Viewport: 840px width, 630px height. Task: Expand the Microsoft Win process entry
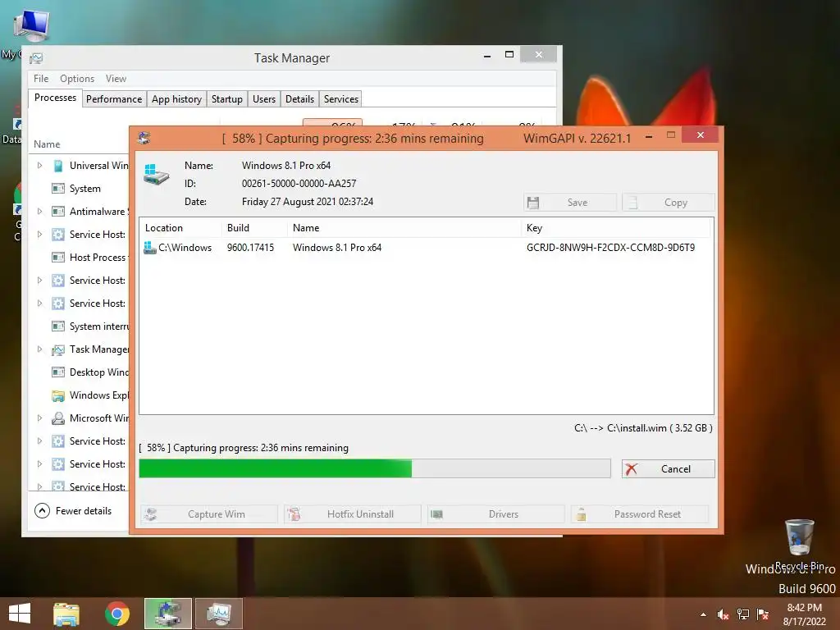pos(39,418)
